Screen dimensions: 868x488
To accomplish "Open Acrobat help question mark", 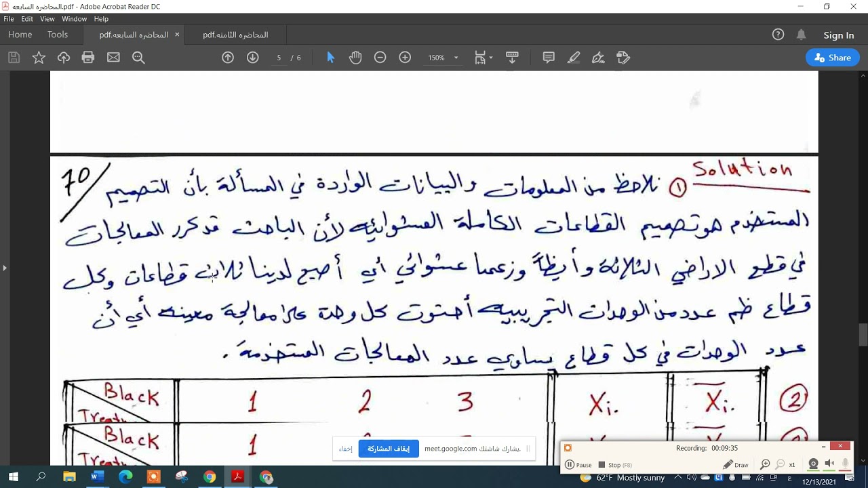I will 778,35.
